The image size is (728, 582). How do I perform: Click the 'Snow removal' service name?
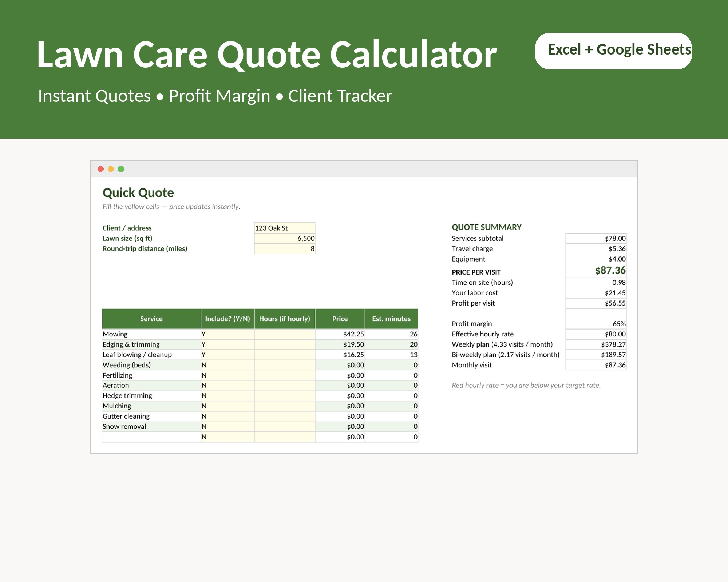124,426
